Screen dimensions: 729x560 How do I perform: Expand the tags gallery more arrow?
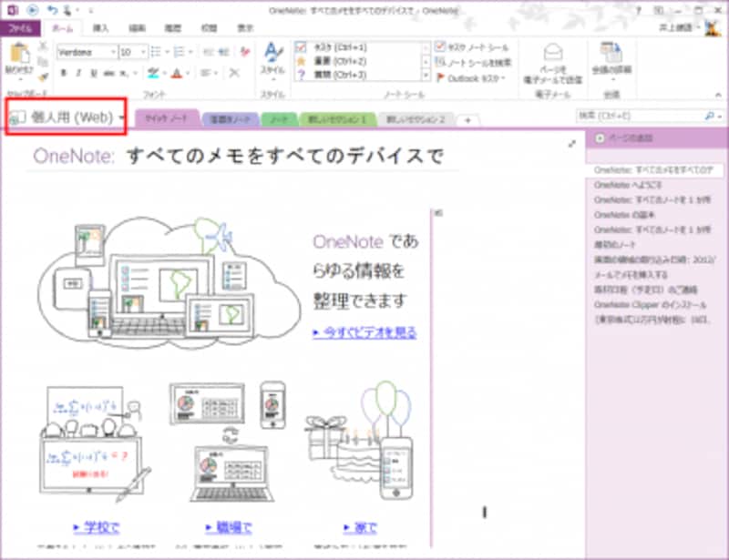pos(426,75)
